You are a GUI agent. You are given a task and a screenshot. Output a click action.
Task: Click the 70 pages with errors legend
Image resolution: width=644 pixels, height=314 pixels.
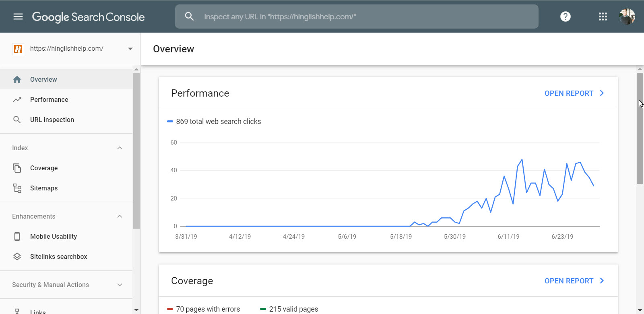point(204,309)
